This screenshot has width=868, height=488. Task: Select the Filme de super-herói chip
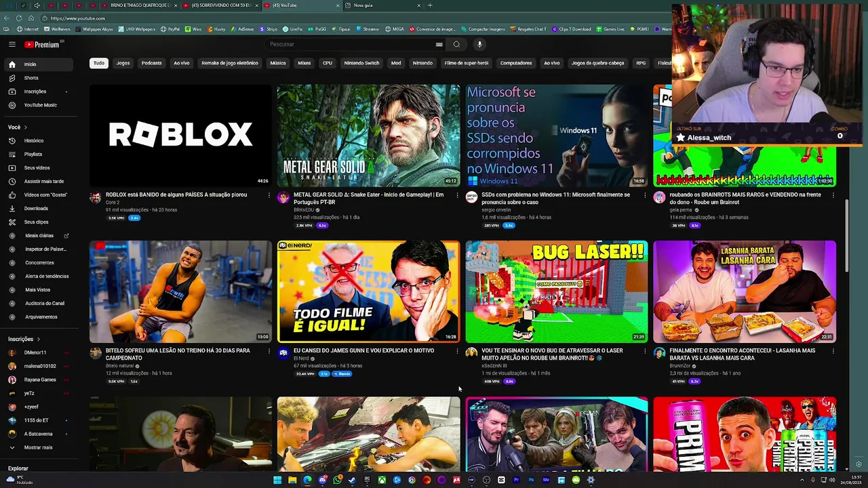coord(467,63)
